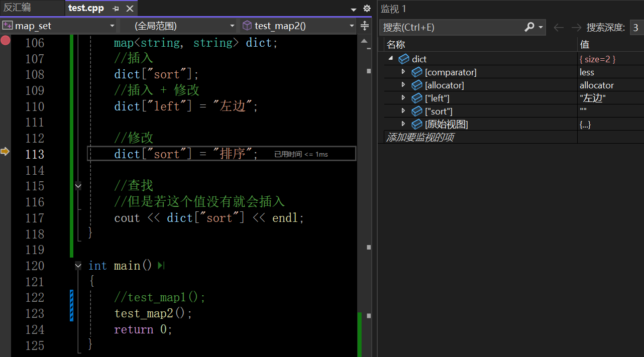
Task: Click the 已用时间 <= 1ms perf tip
Action: [301, 154]
